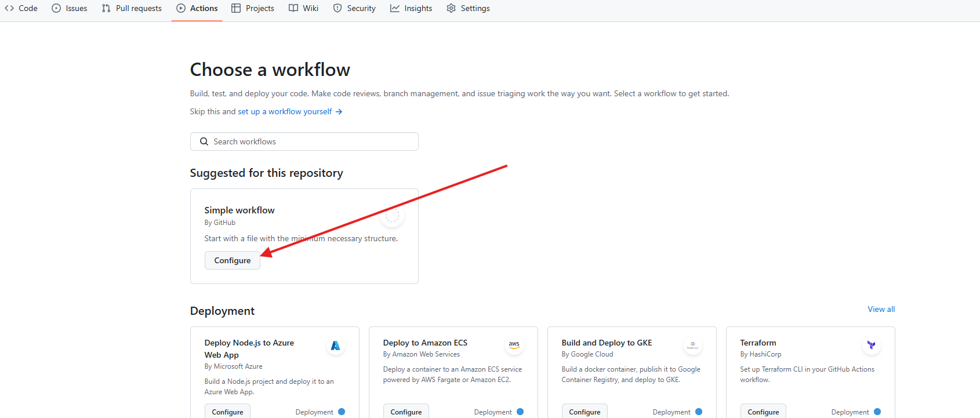Click 'By HashiCorp' text

(760, 354)
